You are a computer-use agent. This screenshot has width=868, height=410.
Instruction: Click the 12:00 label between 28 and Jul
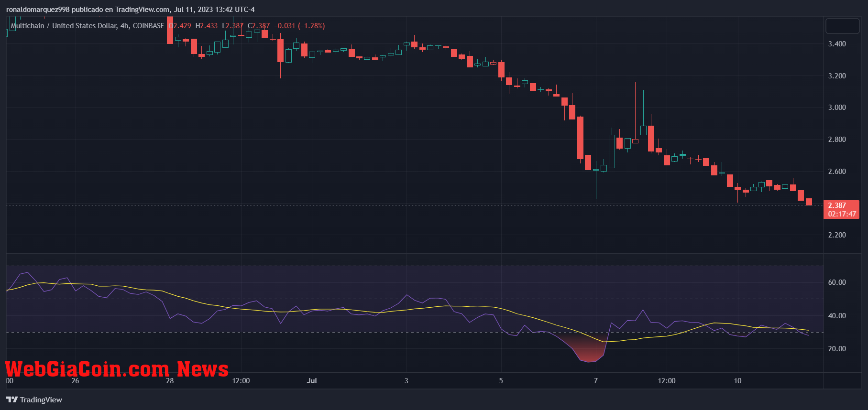pos(241,381)
